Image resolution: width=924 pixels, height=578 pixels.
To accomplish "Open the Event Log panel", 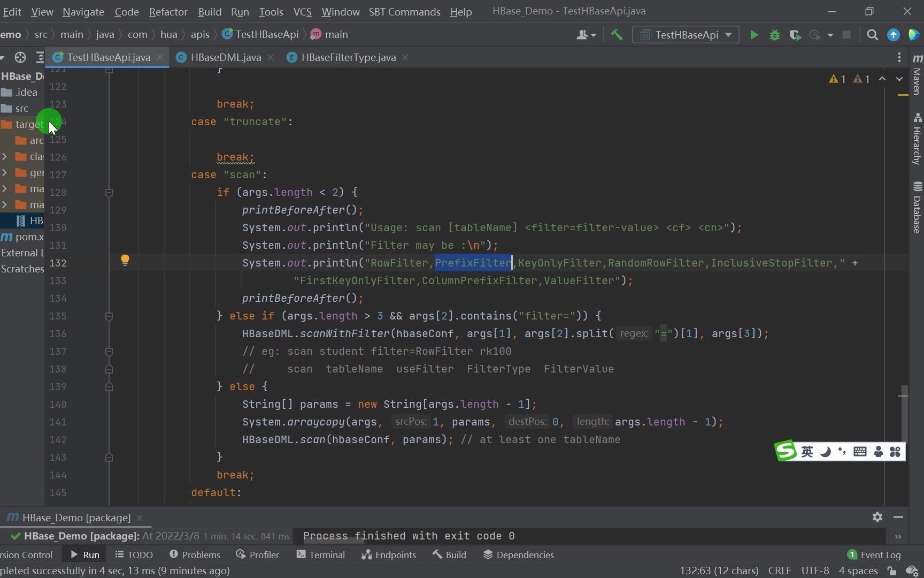I will point(874,554).
